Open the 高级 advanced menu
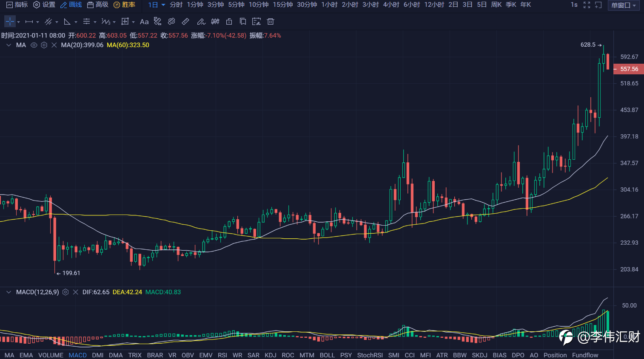Viewport: 644px width, 359px height. pos(98,5)
